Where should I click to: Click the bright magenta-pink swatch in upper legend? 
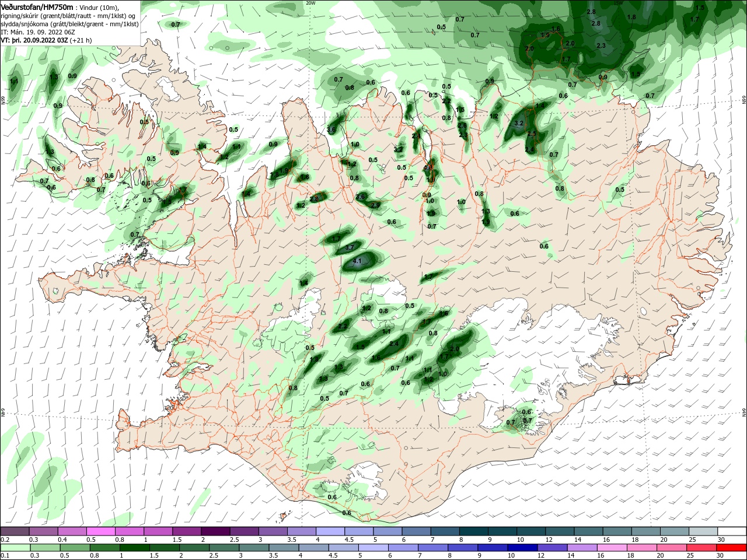100,531
